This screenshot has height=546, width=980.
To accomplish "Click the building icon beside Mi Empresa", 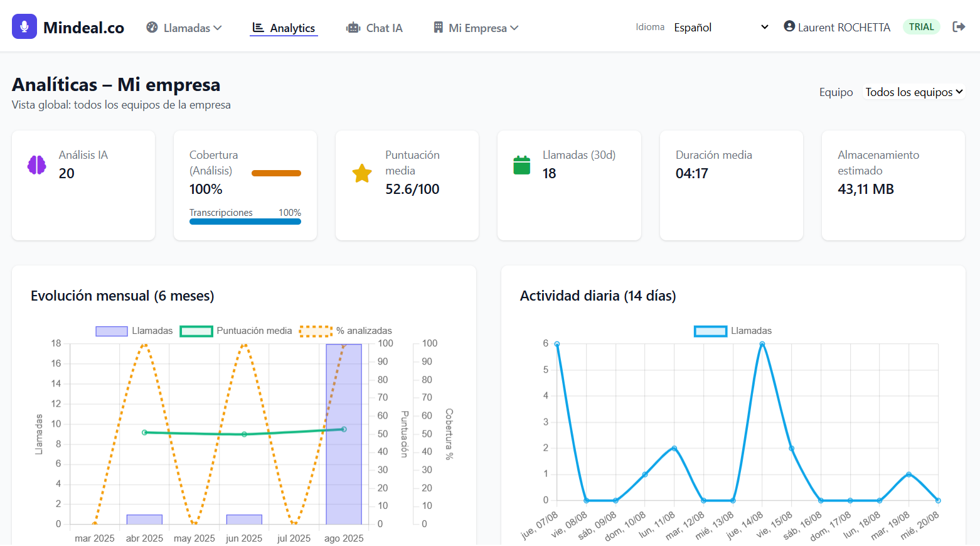I will [438, 27].
